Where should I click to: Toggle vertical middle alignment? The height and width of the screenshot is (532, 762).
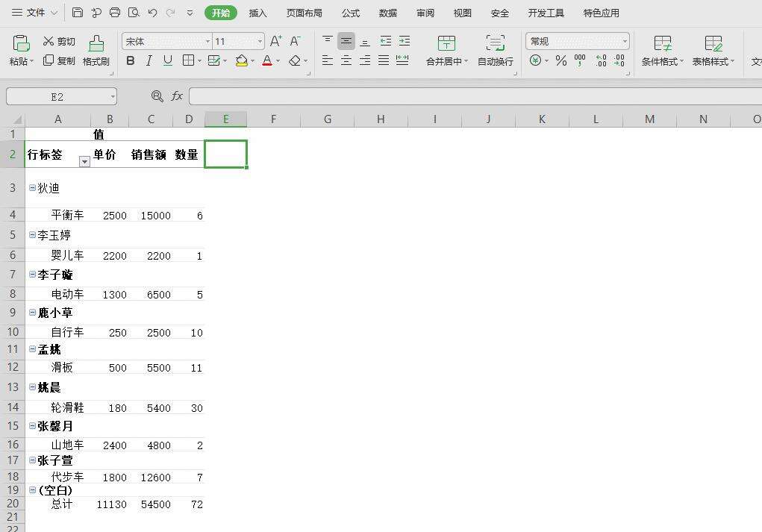point(346,41)
